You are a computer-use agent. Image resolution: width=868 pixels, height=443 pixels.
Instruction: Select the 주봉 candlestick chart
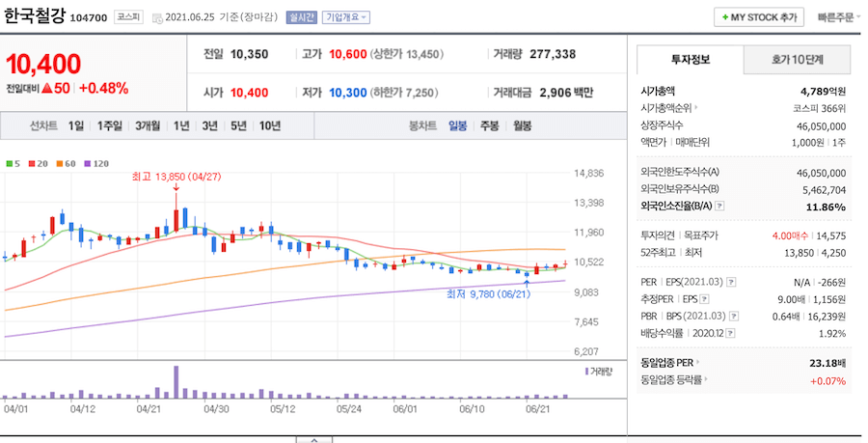[x=489, y=126]
